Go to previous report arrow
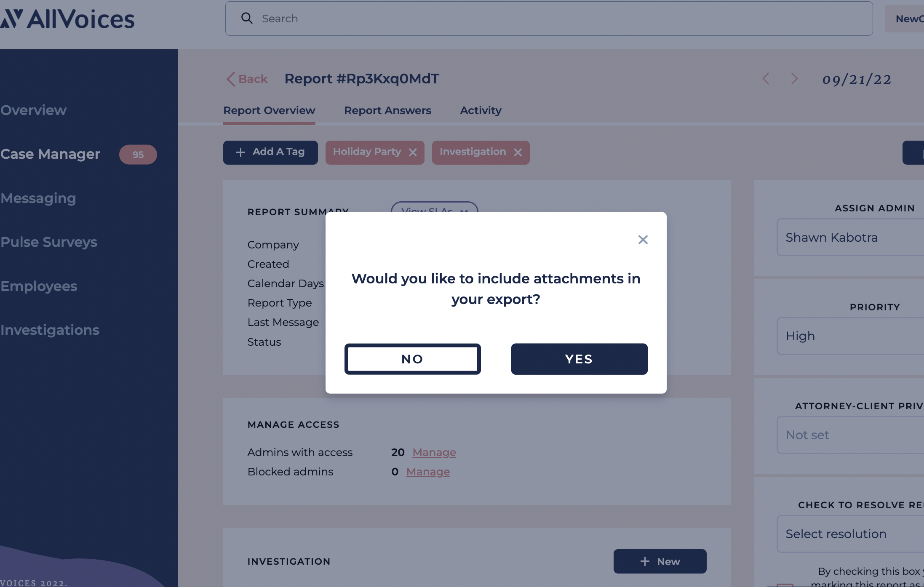Image resolution: width=924 pixels, height=587 pixels. [x=766, y=79]
